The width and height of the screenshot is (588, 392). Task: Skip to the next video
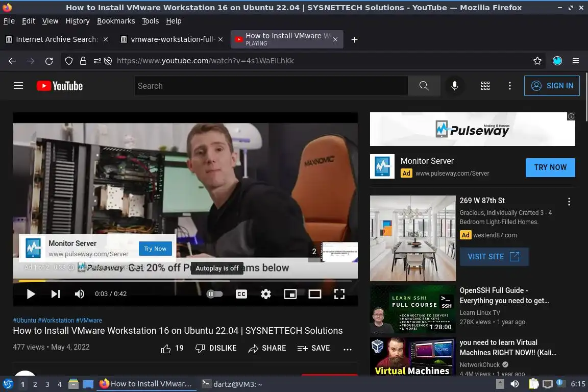pyautogui.click(x=56, y=293)
